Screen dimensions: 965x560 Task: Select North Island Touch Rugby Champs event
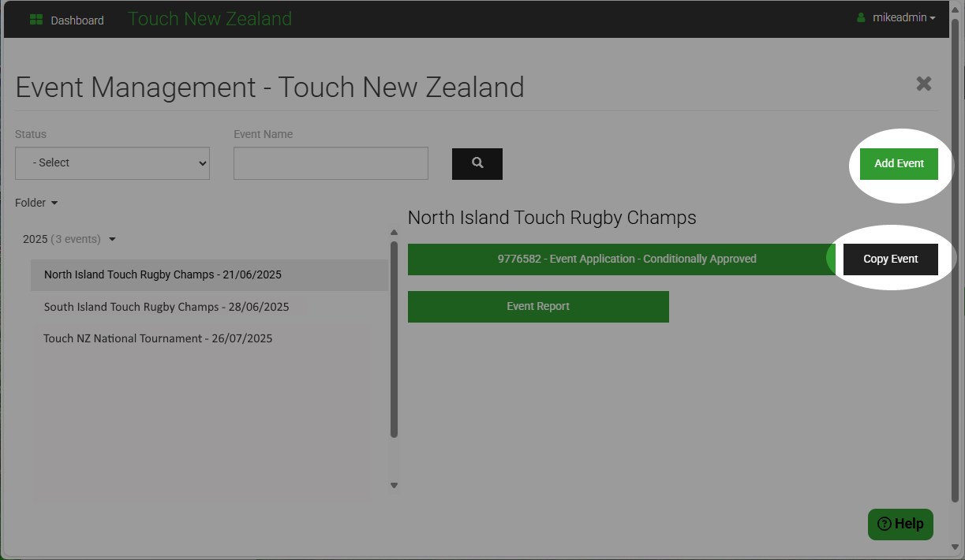coord(209,275)
